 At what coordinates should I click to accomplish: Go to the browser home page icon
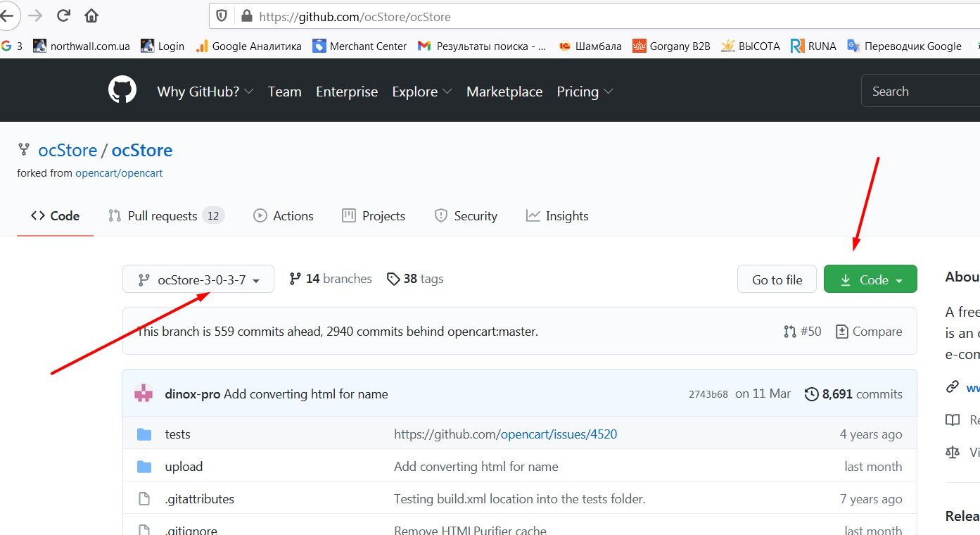pos(91,15)
